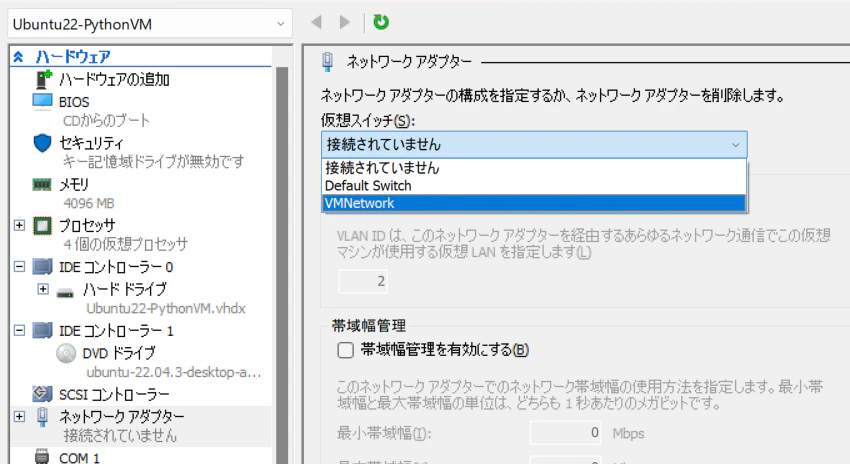Click the hardware tree vertical scrollbar

pos(282,266)
